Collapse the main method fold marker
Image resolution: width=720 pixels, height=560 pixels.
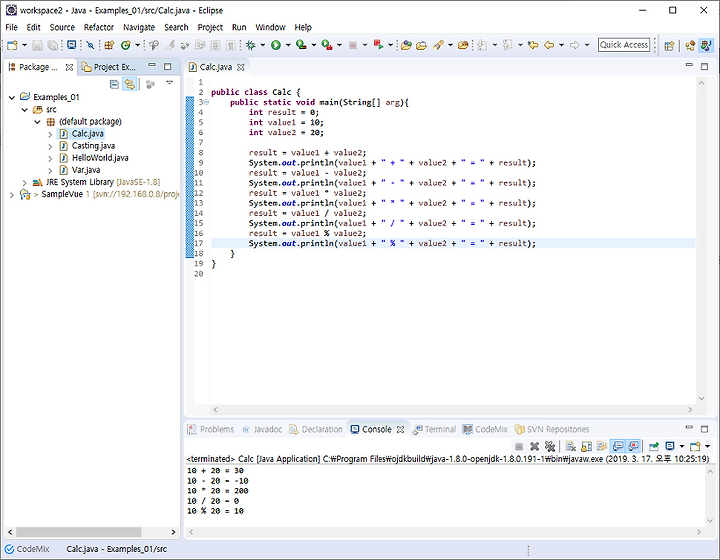coord(207,102)
